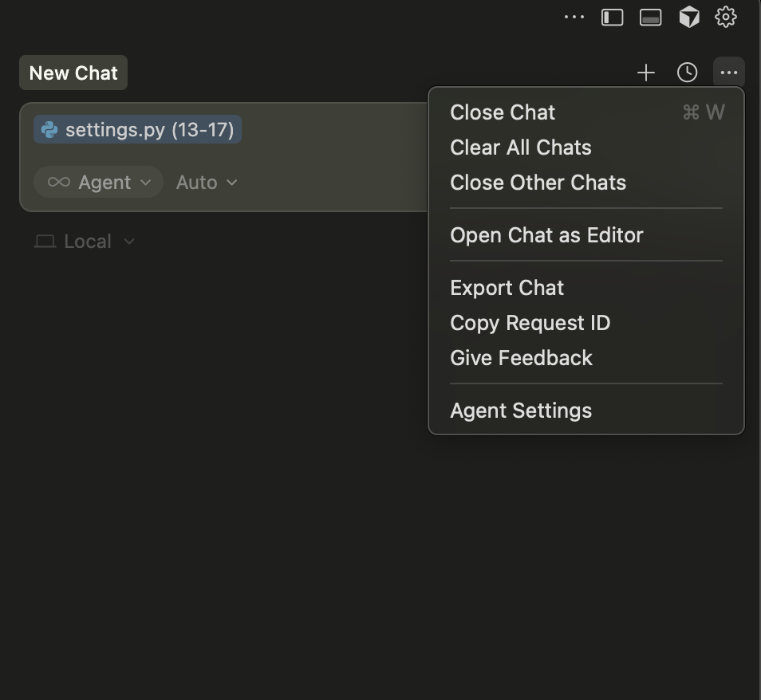This screenshot has width=761, height=700.
Task: Click the infinity Agent mode icon
Action: [x=58, y=183]
